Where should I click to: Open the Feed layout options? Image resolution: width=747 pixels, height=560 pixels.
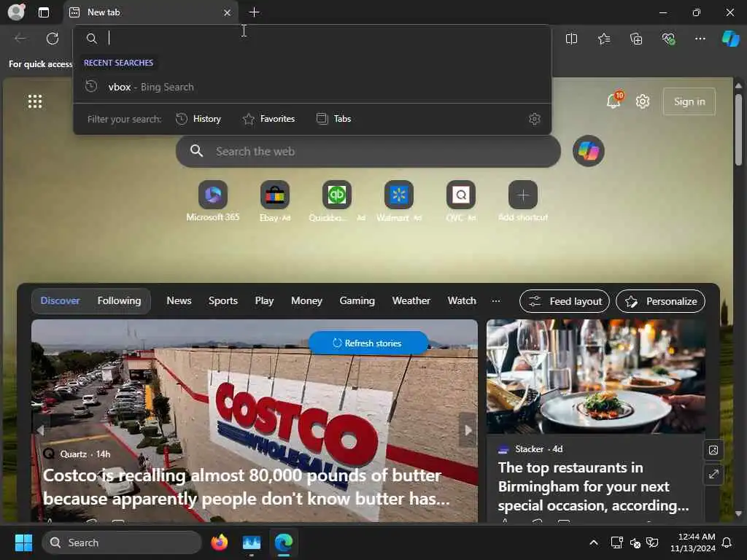click(565, 301)
